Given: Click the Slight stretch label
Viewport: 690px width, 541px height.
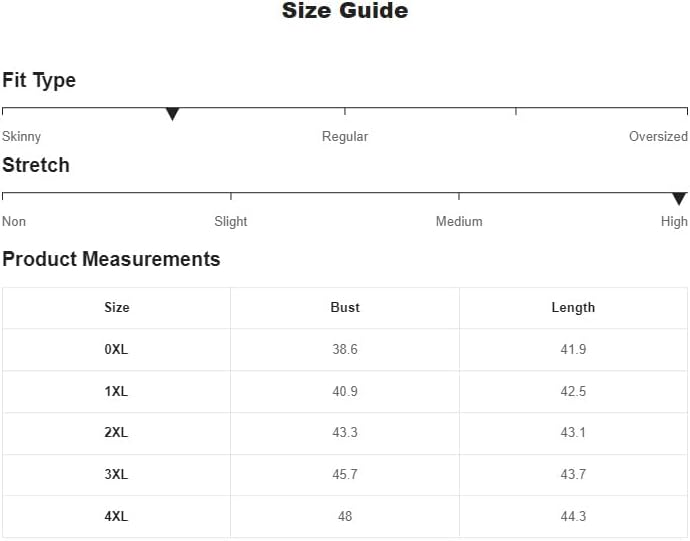Looking at the screenshot, I should 231,221.
